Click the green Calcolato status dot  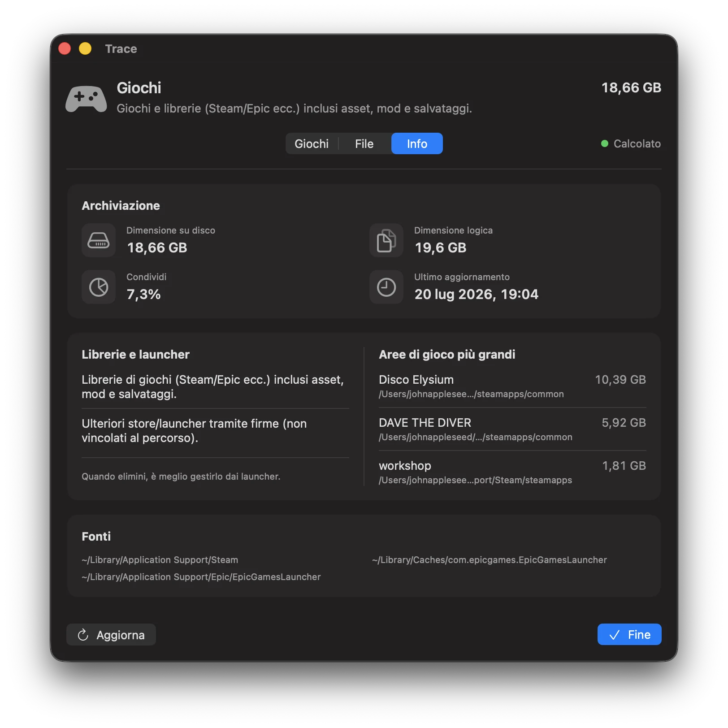[x=605, y=143]
